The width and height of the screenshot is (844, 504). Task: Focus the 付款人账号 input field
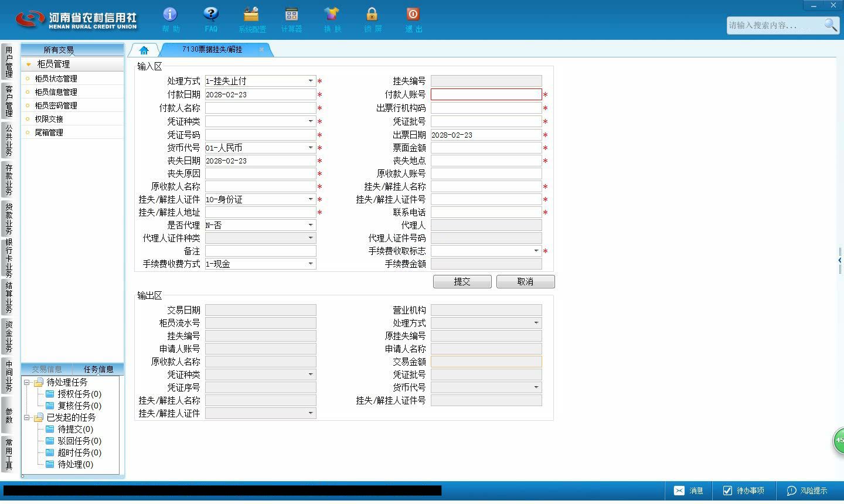(486, 94)
